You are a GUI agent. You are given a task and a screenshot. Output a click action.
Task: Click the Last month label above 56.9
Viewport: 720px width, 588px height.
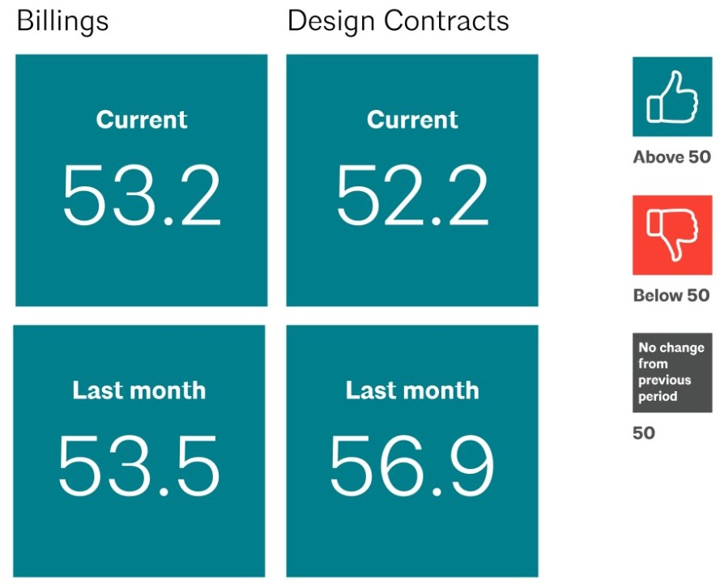tap(412, 390)
